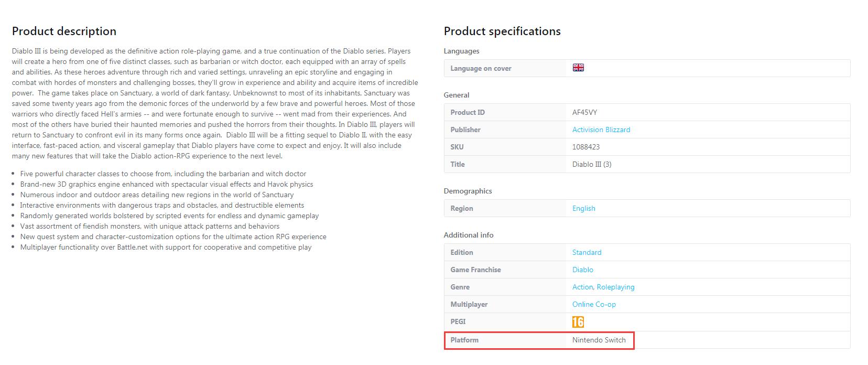The width and height of the screenshot is (868, 365).
Task: Click the Demographics section heading
Action: click(x=468, y=191)
